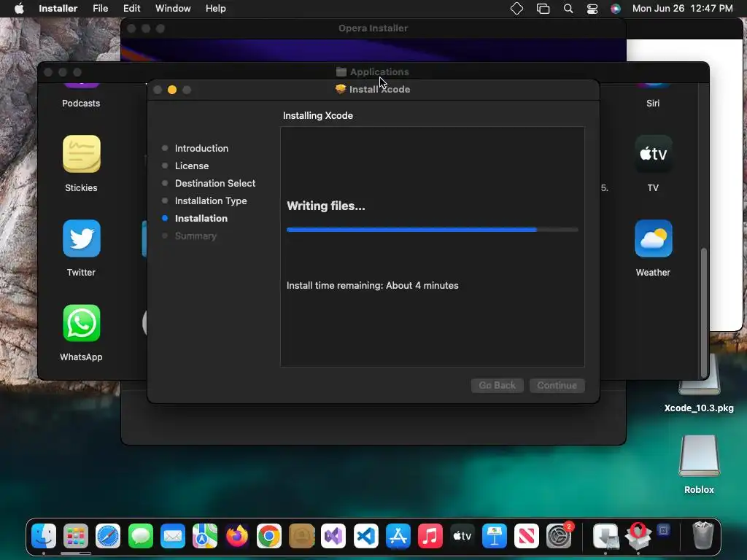Click the date and time in menu bar
This screenshot has width=747, height=560.
(683, 9)
